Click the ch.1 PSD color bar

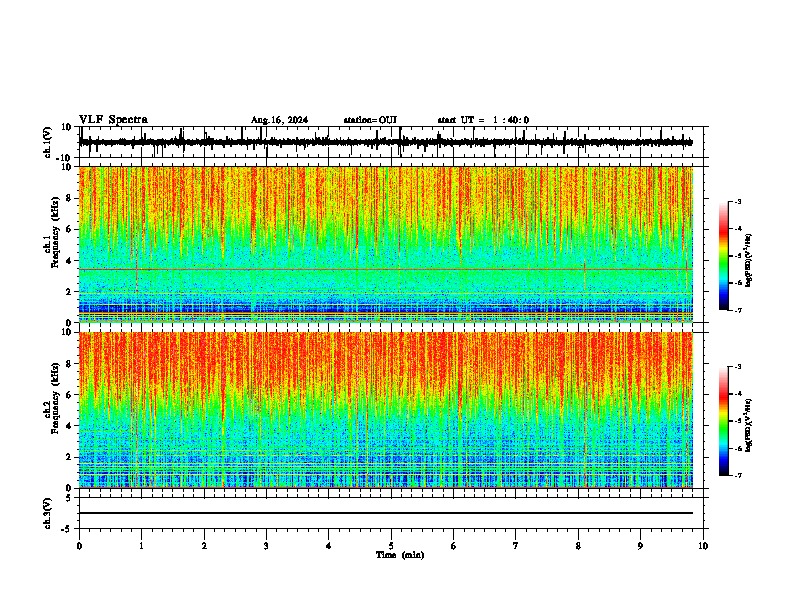724,256
